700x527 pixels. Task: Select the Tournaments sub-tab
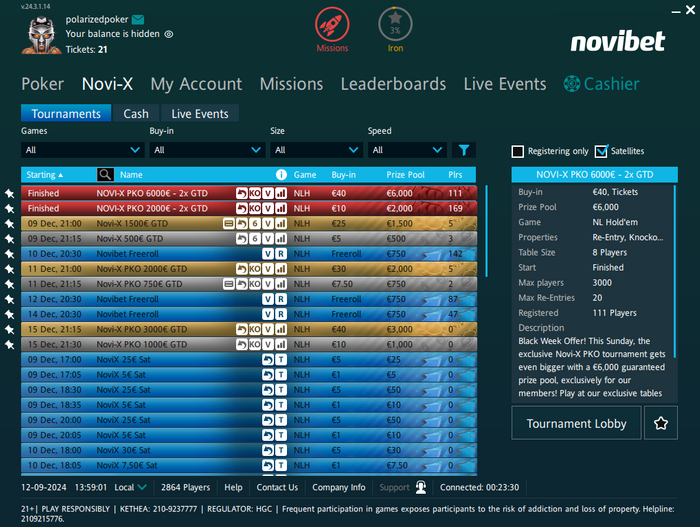(66, 113)
